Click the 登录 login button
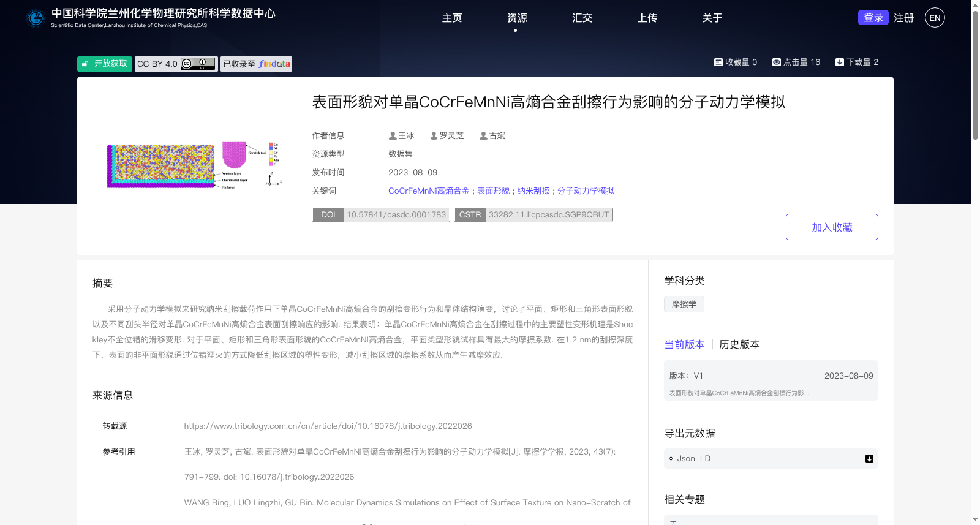The height and width of the screenshot is (525, 980). coord(873,17)
